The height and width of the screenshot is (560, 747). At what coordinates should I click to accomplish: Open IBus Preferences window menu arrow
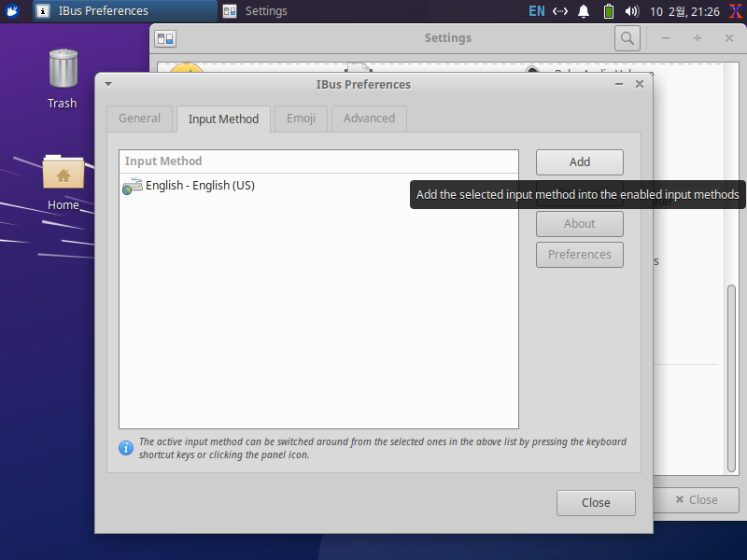pos(108,84)
